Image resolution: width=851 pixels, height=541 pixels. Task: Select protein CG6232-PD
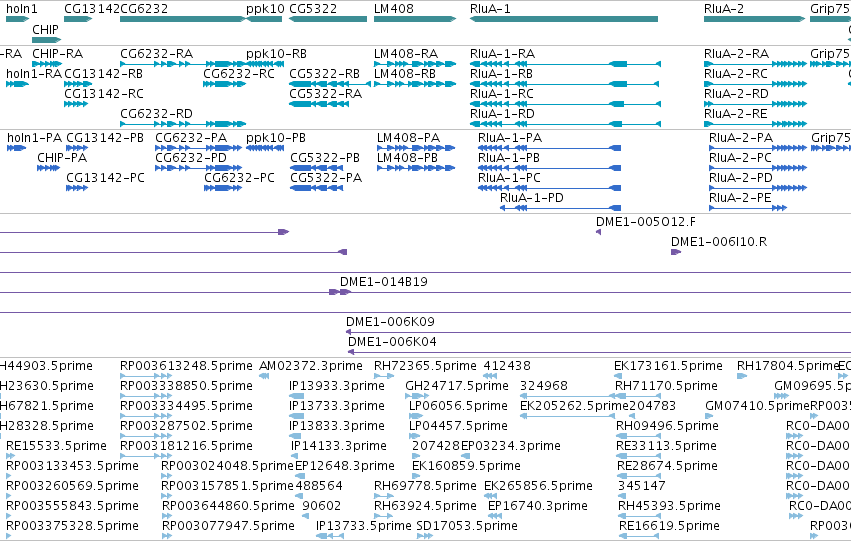[199, 168]
